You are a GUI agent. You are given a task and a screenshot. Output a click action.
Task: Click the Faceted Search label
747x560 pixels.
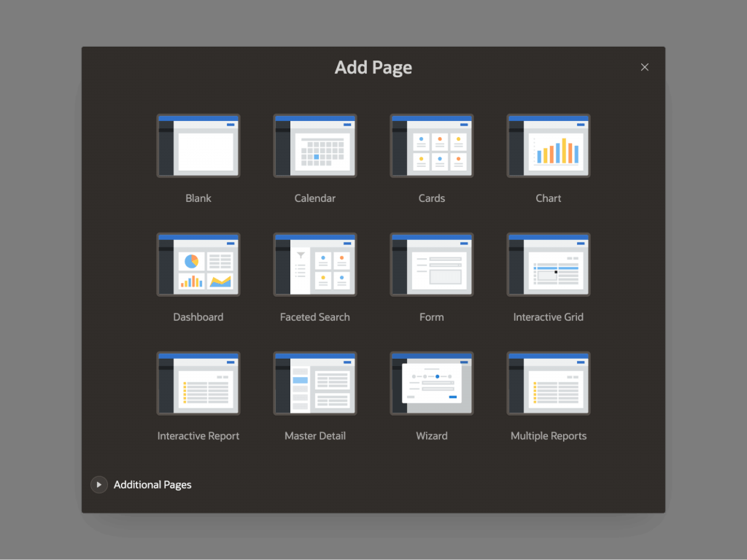(315, 317)
